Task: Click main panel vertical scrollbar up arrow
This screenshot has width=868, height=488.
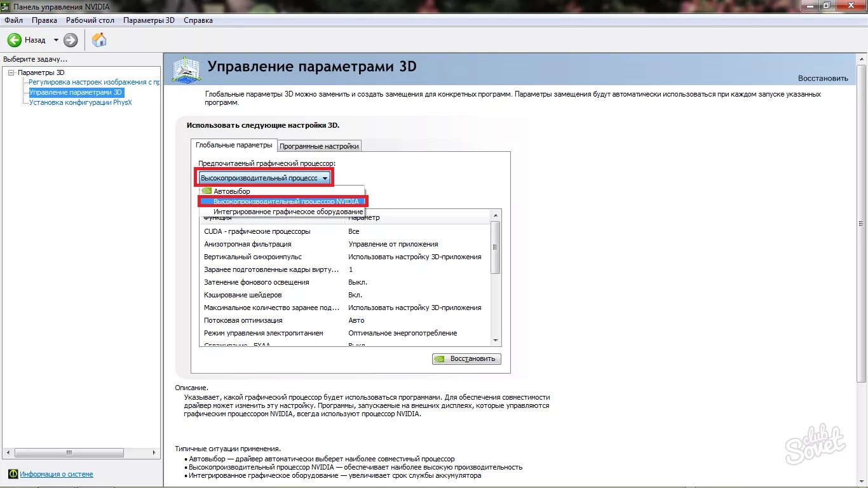Action: pyautogui.click(x=862, y=59)
